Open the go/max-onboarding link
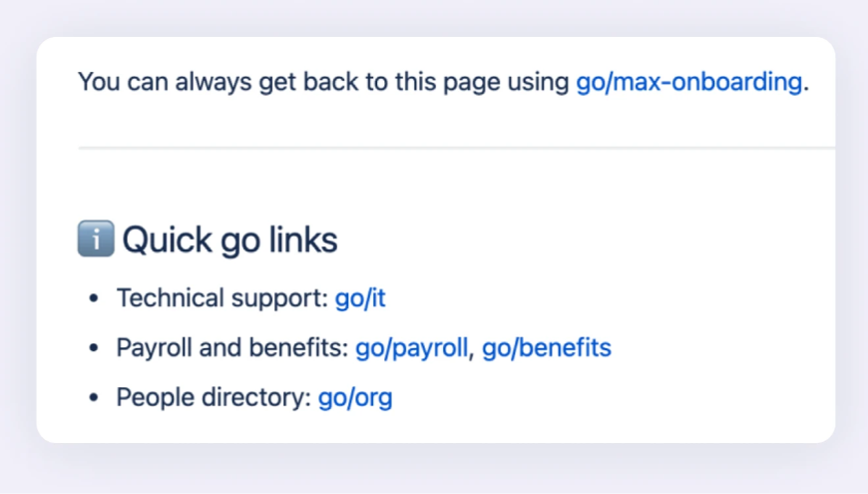The image size is (868, 494). [x=688, y=82]
